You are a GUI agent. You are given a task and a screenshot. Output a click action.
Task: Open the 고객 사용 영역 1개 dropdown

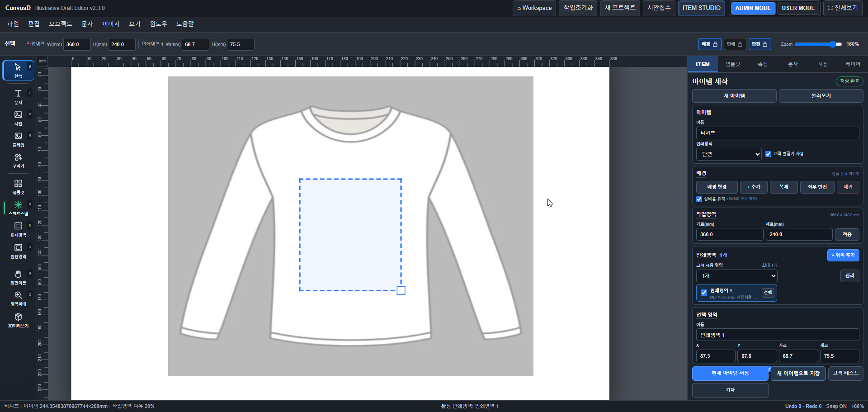[736, 276]
